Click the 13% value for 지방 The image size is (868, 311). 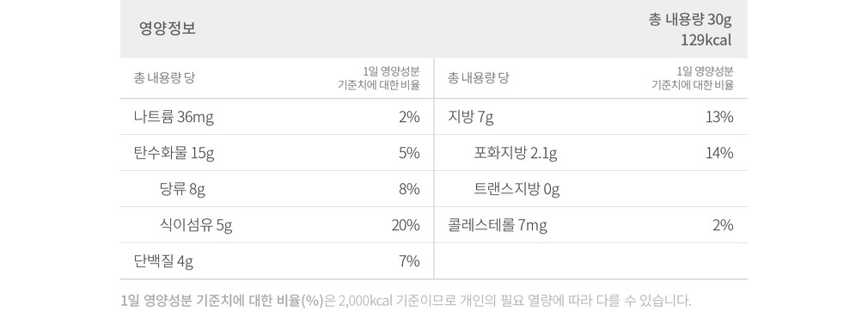coord(719,118)
